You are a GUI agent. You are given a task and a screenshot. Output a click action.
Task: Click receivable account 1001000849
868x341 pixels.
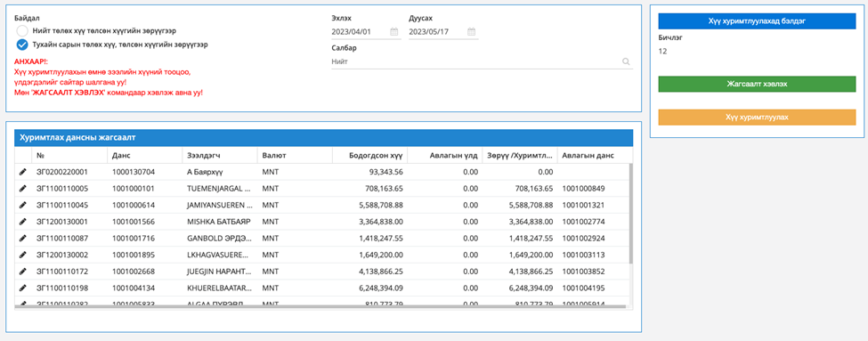pos(583,188)
